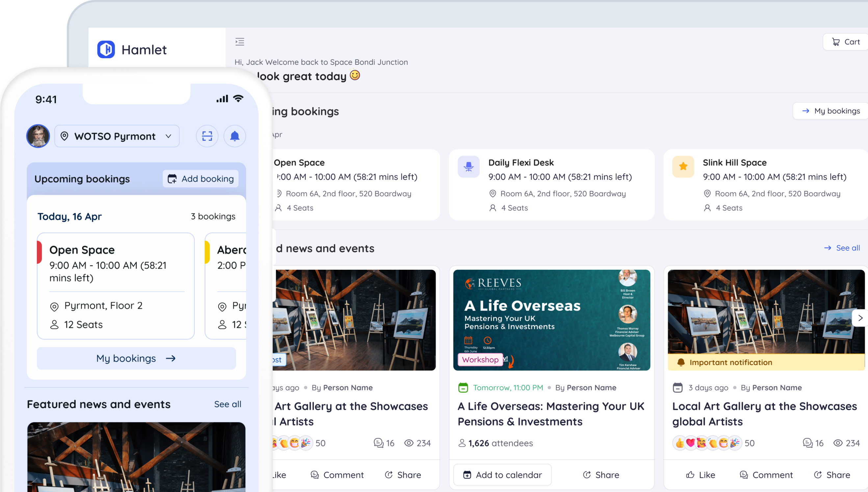Click Wi-Fi icon in phone status bar

coord(238,99)
